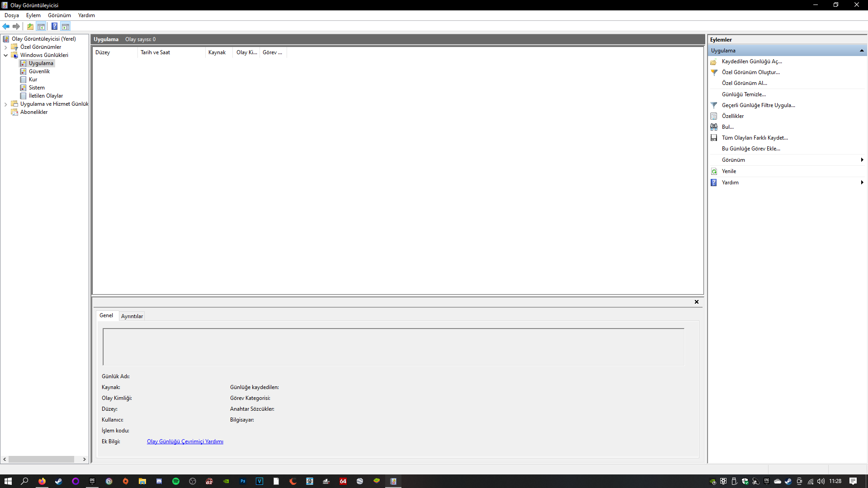Select Olay Görüntüleyicisi (Yerel) root node

point(43,39)
